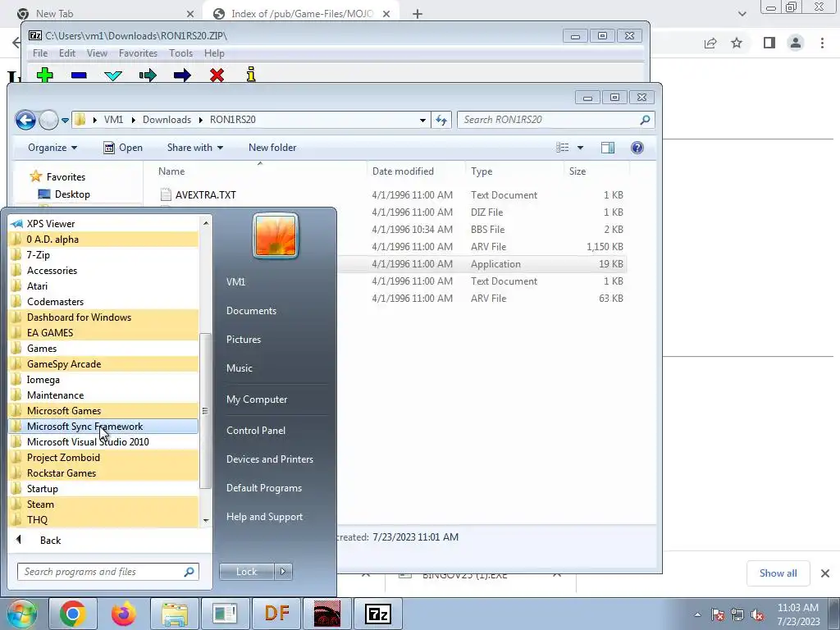This screenshot has height=630, width=840.
Task: Click the user account picture in Start menu
Action: (x=276, y=235)
